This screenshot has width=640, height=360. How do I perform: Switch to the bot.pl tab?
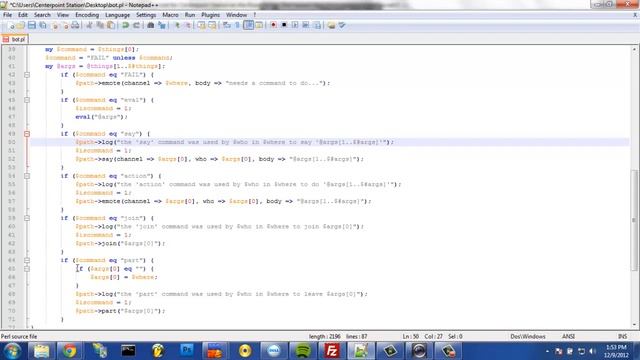click(15, 40)
